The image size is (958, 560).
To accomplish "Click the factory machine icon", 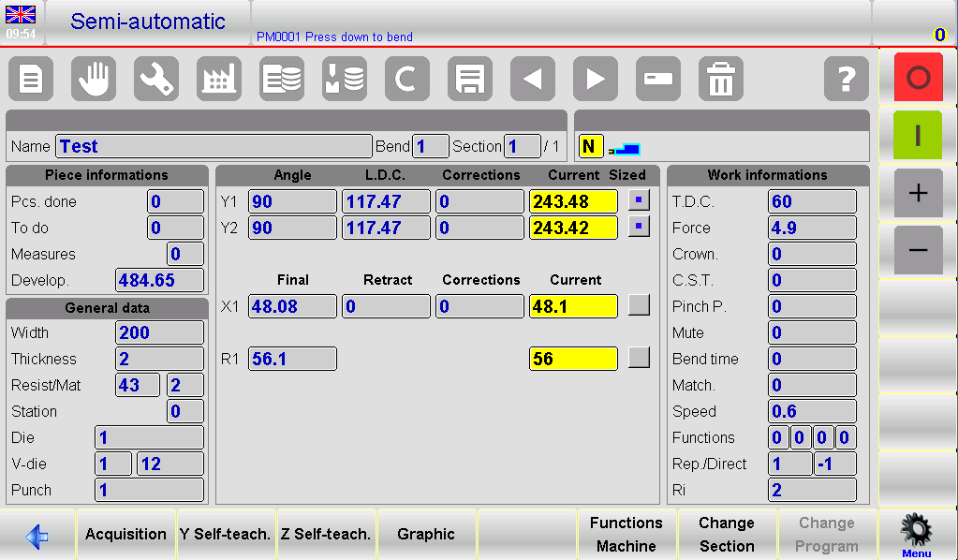I will (219, 79).
